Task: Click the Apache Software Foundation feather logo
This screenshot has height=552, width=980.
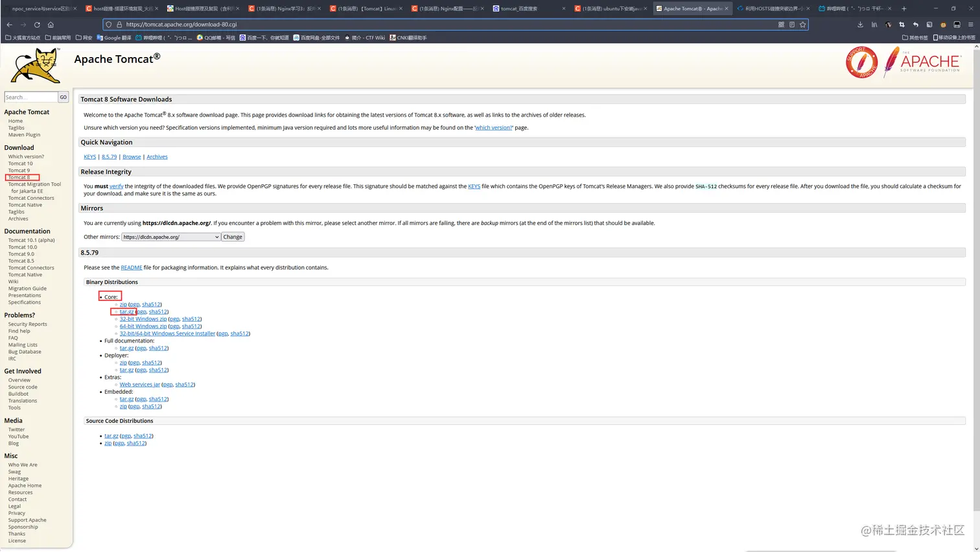Action: coord(922,62)
